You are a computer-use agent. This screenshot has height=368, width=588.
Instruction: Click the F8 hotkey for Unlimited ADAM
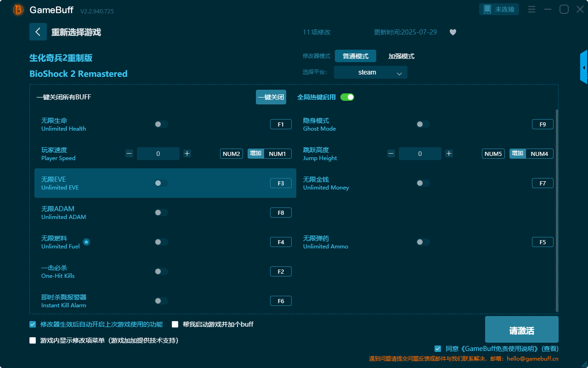click(x=281, y=213)
